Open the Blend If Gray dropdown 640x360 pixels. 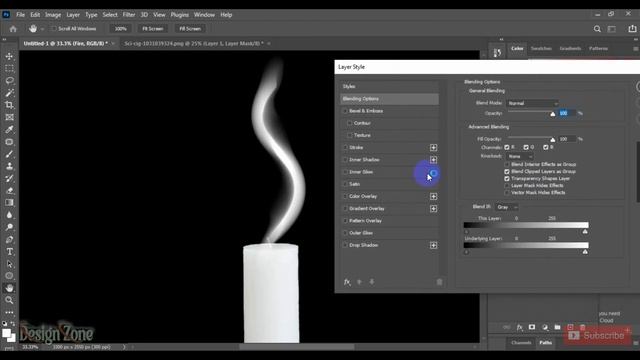[507, 207]
